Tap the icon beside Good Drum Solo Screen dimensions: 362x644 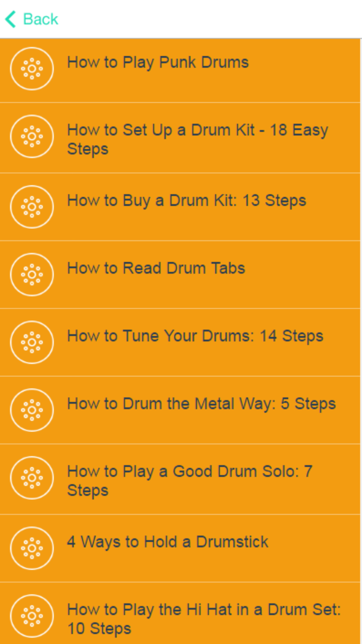tap(32, 478)
